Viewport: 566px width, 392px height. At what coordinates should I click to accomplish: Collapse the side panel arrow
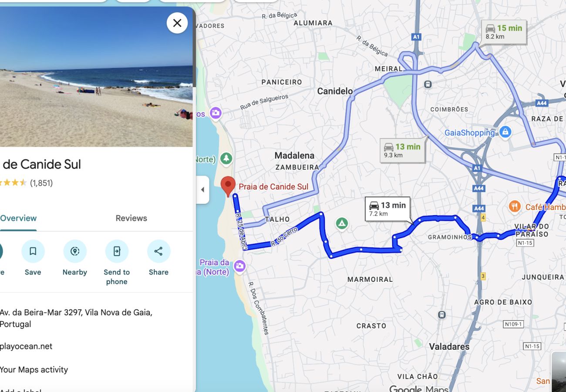(202, 190)
